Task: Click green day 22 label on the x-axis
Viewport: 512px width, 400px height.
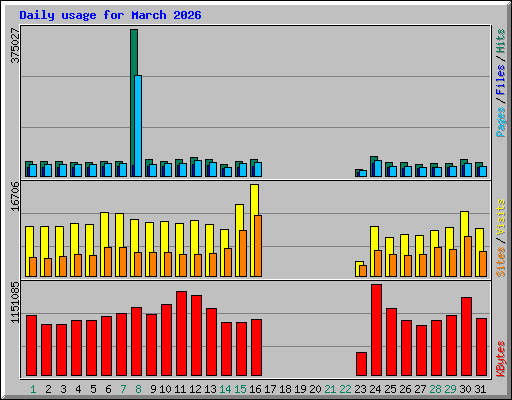Action: [x=345, y=389]
